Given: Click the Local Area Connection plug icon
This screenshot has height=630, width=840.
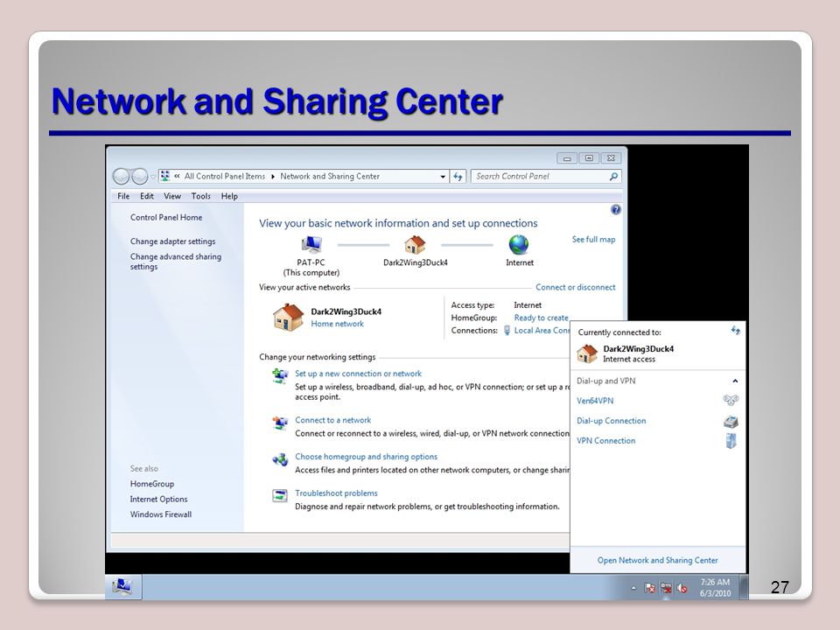Looking at the screenshot, I should point(507,331).
